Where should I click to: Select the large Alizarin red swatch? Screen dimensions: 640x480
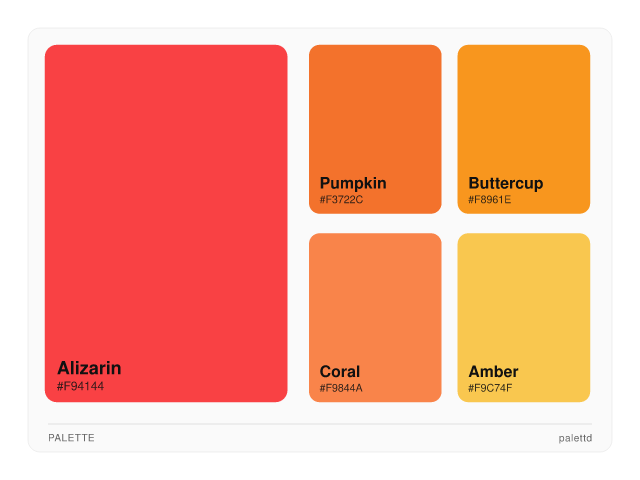pos(166,200)
